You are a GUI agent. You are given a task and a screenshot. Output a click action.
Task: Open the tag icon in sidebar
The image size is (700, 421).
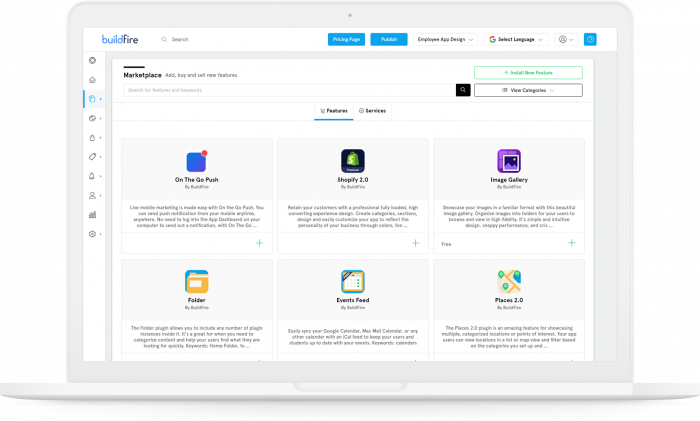click(x=92, y=157)
